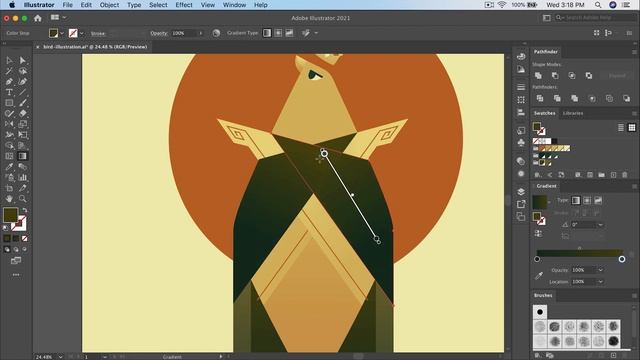Set toolbar paint mode to None

[24, 238]
